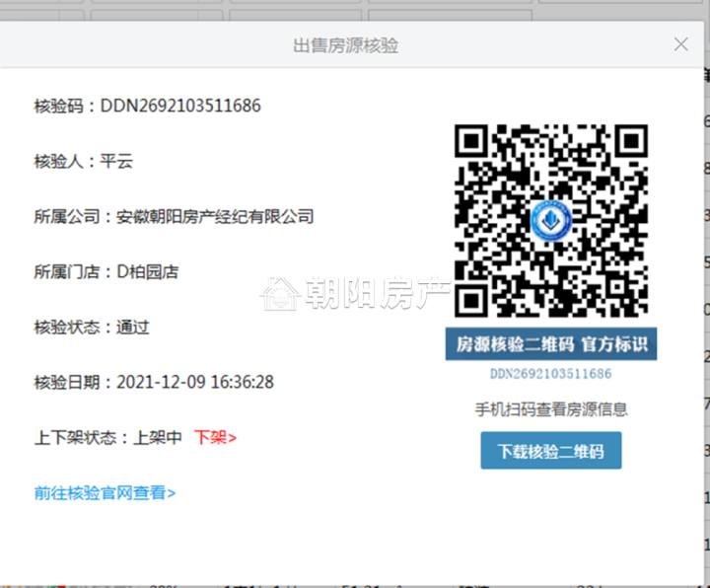Click verification status 通过
Viewport: 710px width, 588px height.
[133, 328]
